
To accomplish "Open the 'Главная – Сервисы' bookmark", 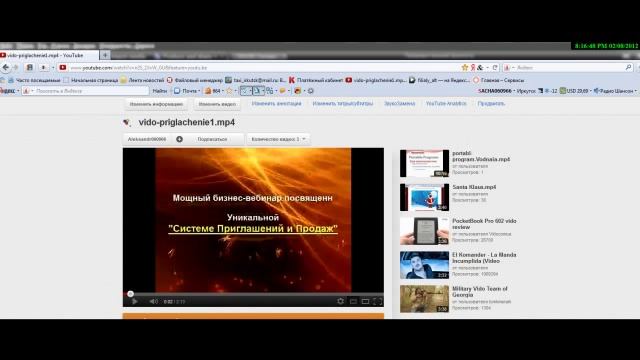I will 498,80.
